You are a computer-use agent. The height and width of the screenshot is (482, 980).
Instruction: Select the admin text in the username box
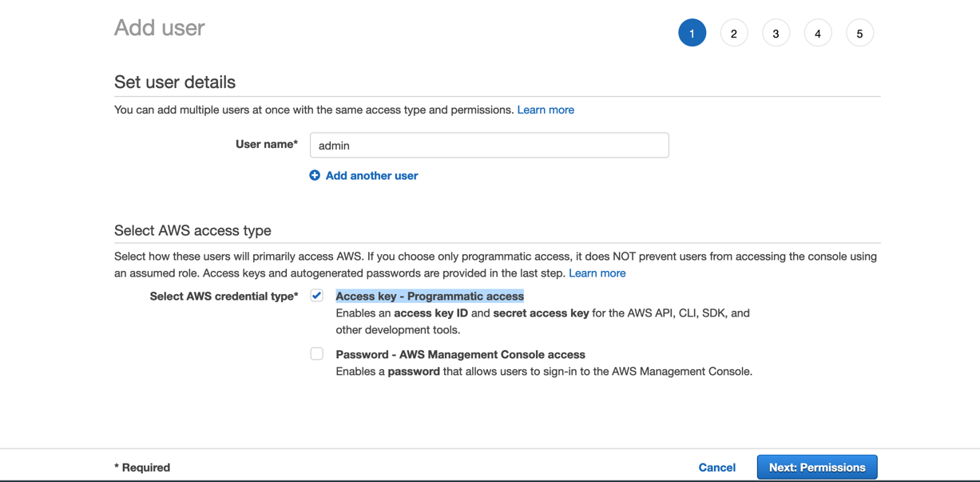(x=334, y=145)
